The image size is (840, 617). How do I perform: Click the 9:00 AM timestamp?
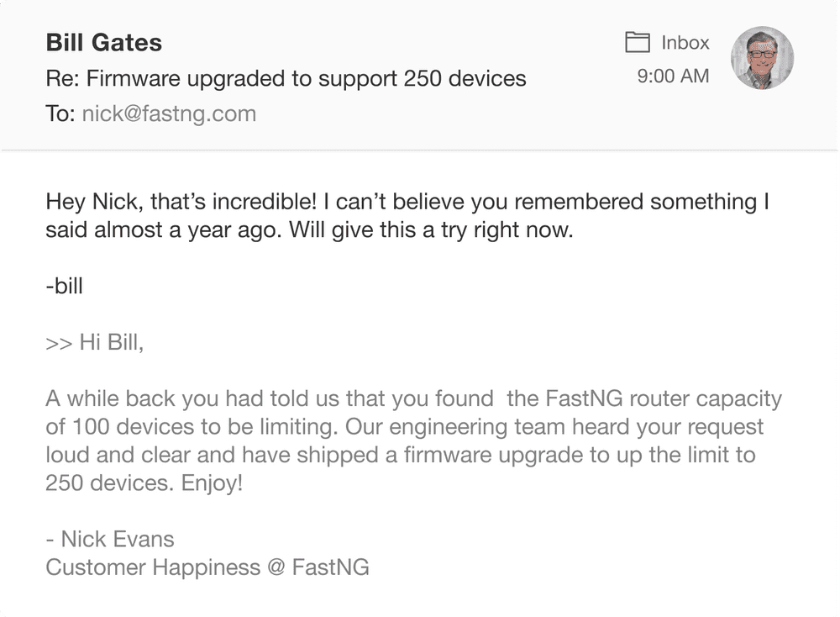pyautogui.click(x=673, y=76)
